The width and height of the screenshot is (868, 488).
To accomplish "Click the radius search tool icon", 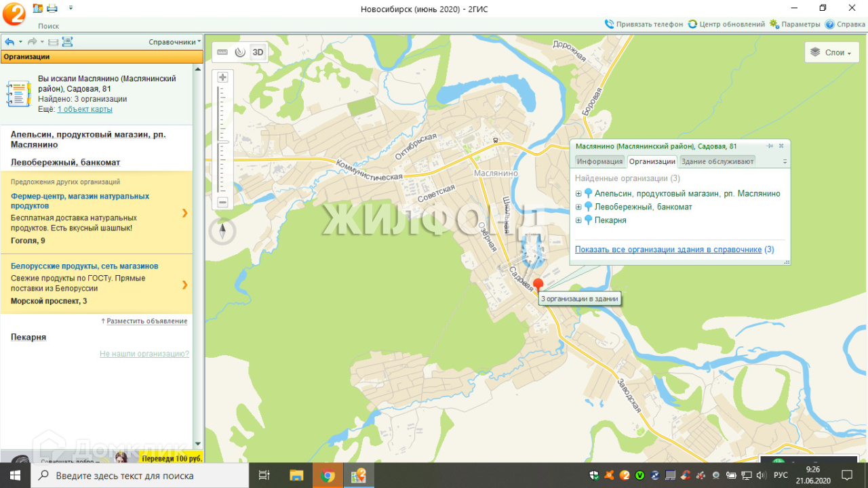I will (x=239, y=52).
